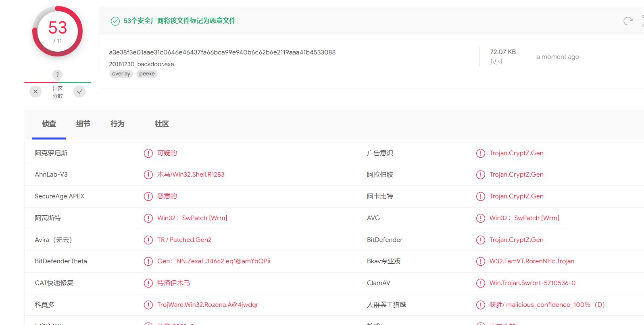Image resolution: width=644 pixels, height=325 pixels.
Task: Click the Gen: NN.ZexaF.34662.eq1@amYbQPii result
Action: (x=214, y=261)
